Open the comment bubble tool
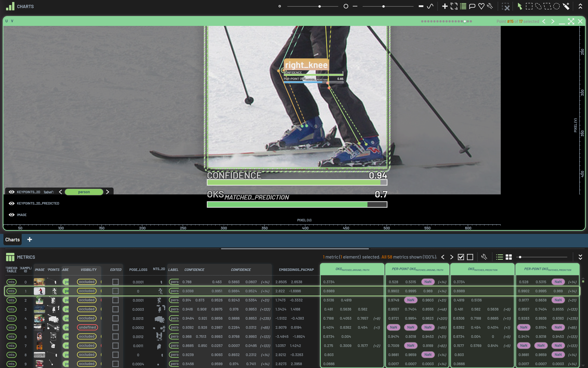Viewport: 588px width, 368px height. click(472, 6)
